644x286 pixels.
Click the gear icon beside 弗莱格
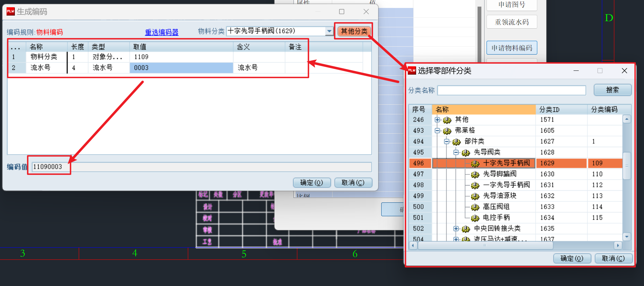pyautogui.click(x=447, y=131)
